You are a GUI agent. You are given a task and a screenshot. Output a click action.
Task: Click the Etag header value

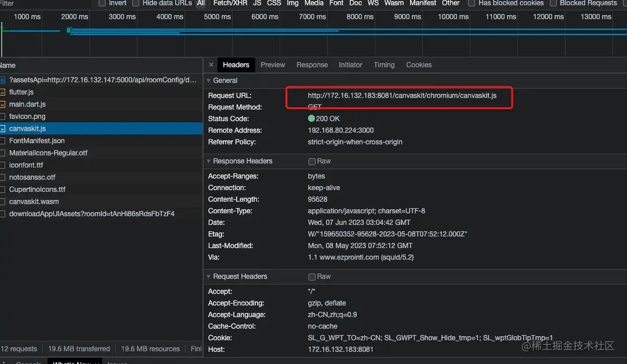387,234
